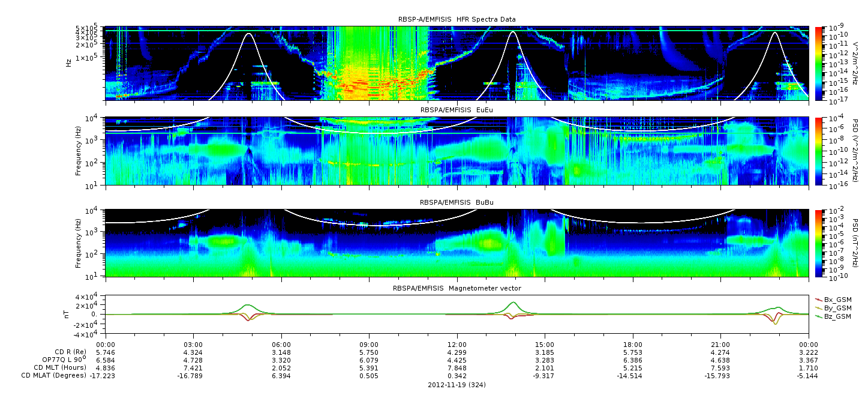Click the 2012-11-19 (324) date label

click(456, 384)
